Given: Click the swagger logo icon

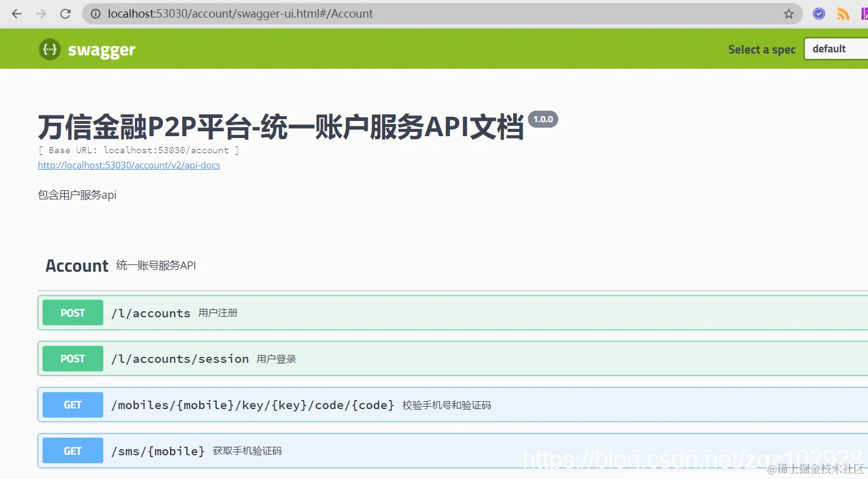Looking at the screenshot, I should 49,49.
